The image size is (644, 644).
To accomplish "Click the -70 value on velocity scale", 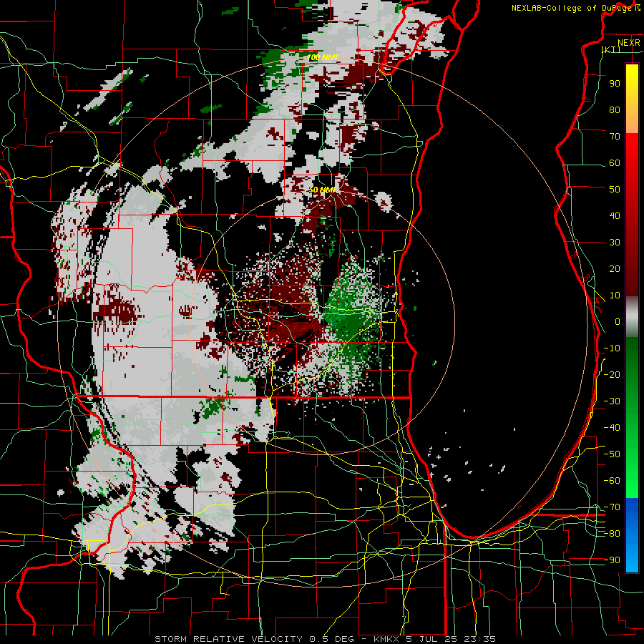I will click(x=612, y=507).
